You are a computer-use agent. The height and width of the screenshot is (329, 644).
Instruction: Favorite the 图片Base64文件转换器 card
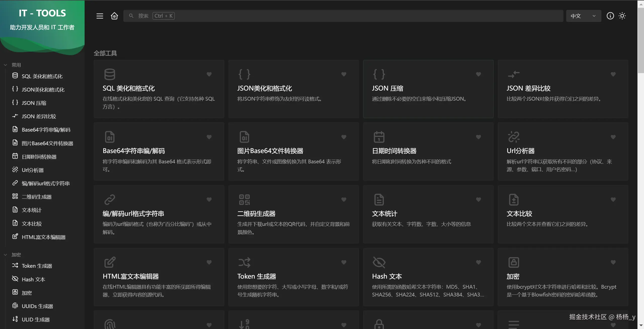point(344,137)
